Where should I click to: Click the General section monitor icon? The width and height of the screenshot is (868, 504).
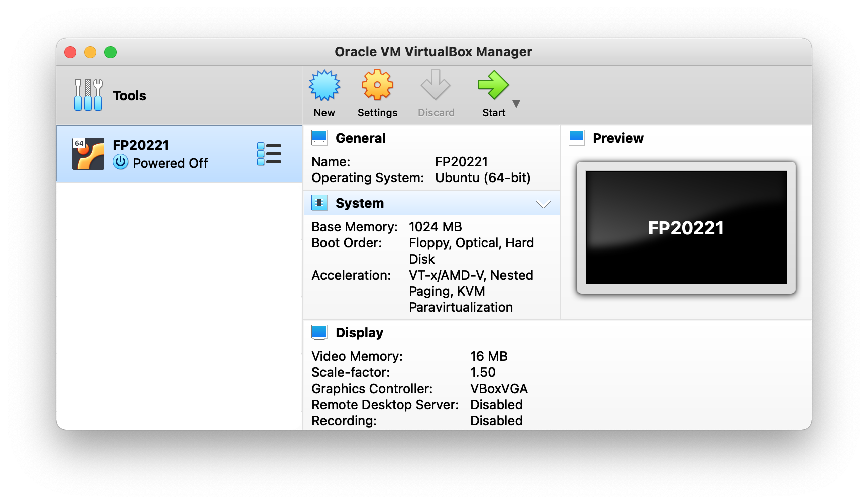(319, 138)
